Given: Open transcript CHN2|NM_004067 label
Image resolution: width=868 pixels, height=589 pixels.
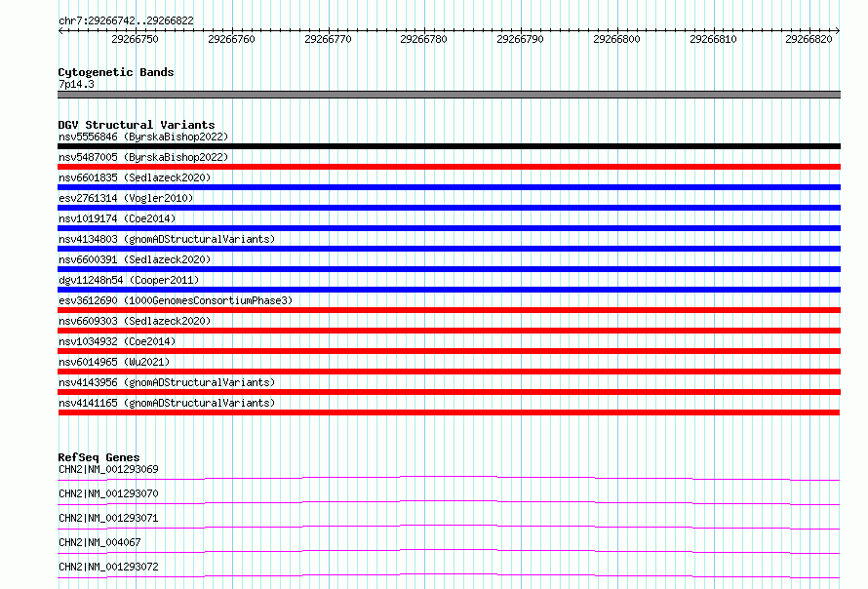Looking at the screenshot, I should pos(99,542).
